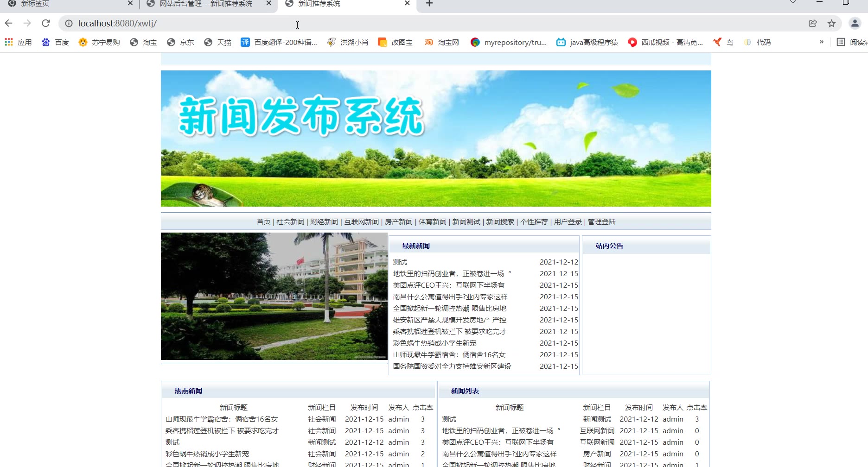Open the 淘宝 bookmark

[x=143, y=42]
